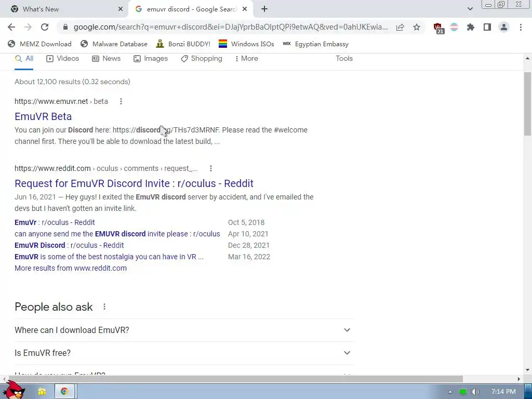Switch to Videos search results

(63, 58)
